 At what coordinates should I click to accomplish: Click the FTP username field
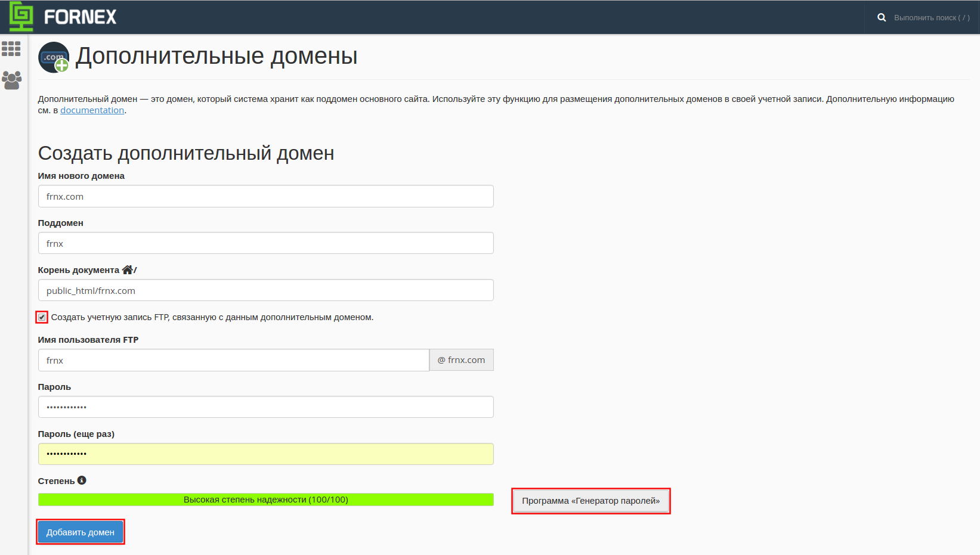click(234, 360)
